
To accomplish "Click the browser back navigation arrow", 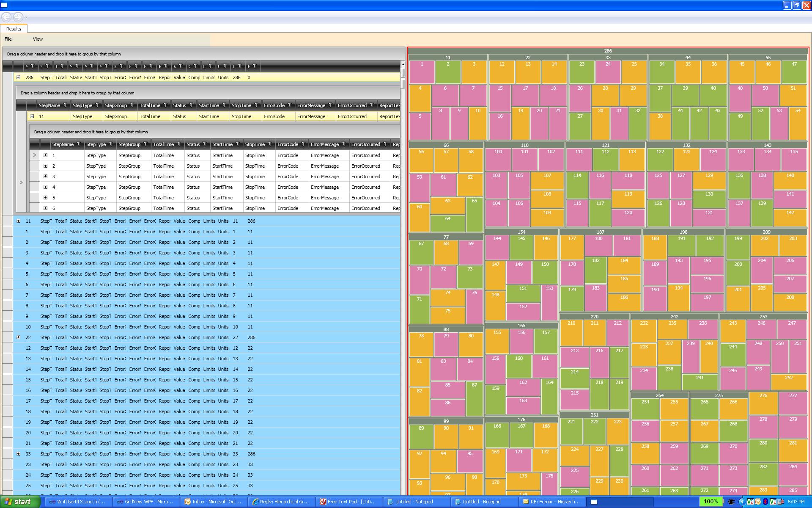I will 7,17.
